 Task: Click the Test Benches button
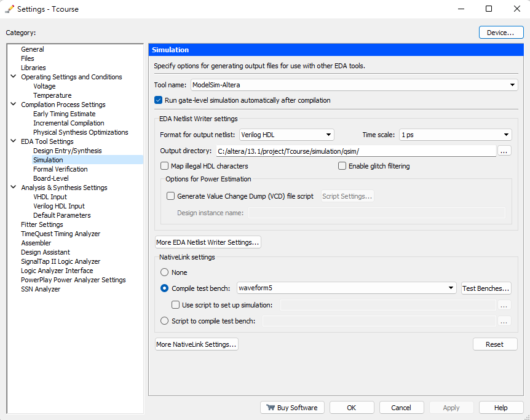click(486, 288)
